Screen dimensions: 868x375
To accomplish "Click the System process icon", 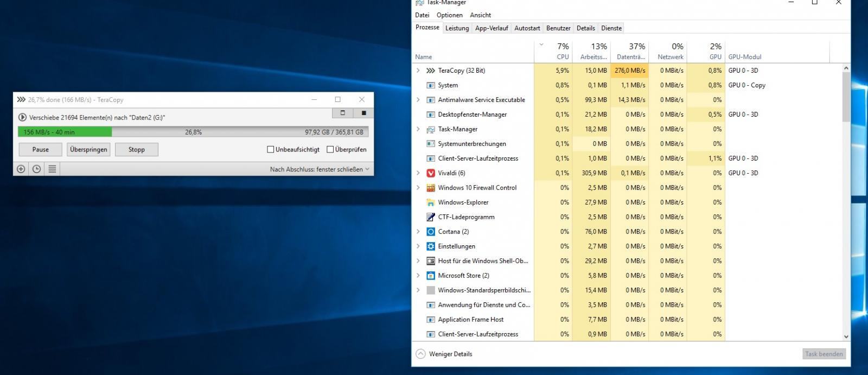I will pyautogui.click(x=431, y=85).
